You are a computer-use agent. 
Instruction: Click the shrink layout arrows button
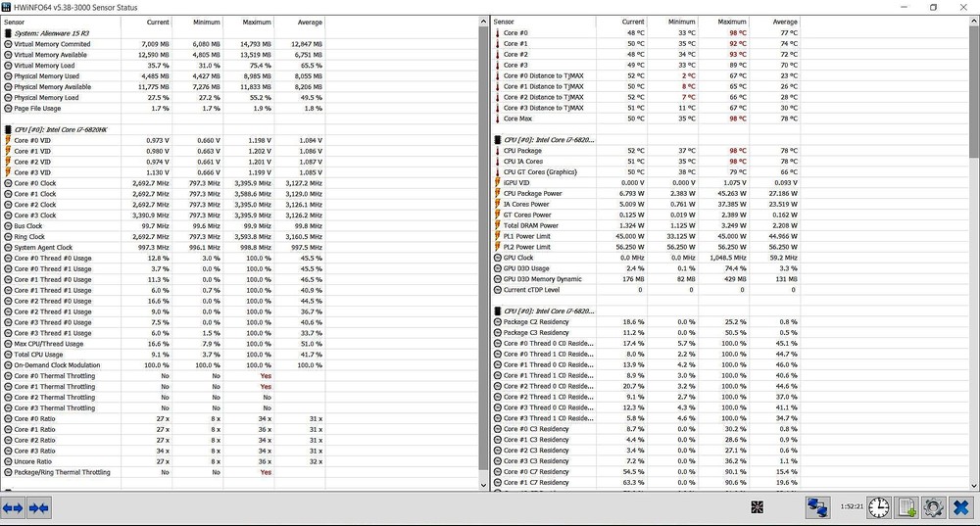39,507
